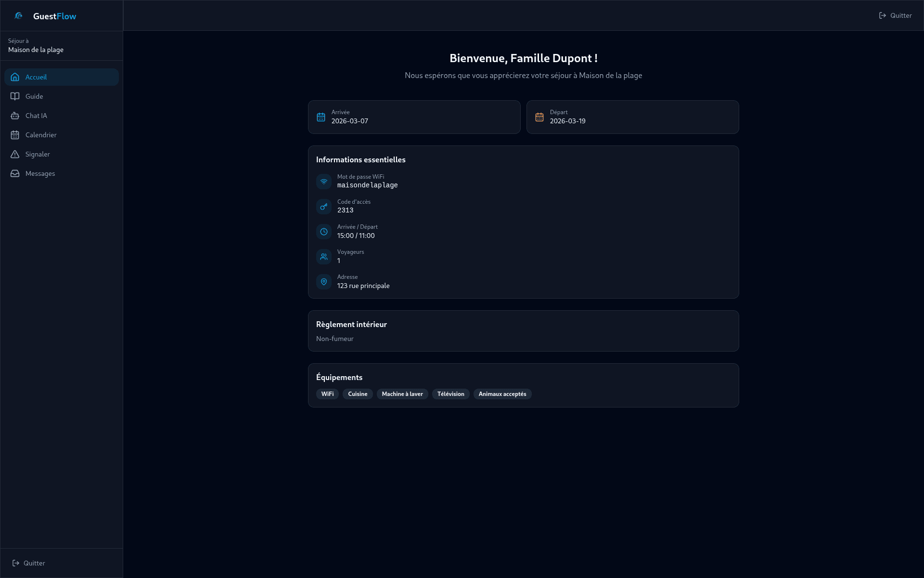The image size is (924, 578).
Task: Click the address map pin icon
Action: pos(324,282)
